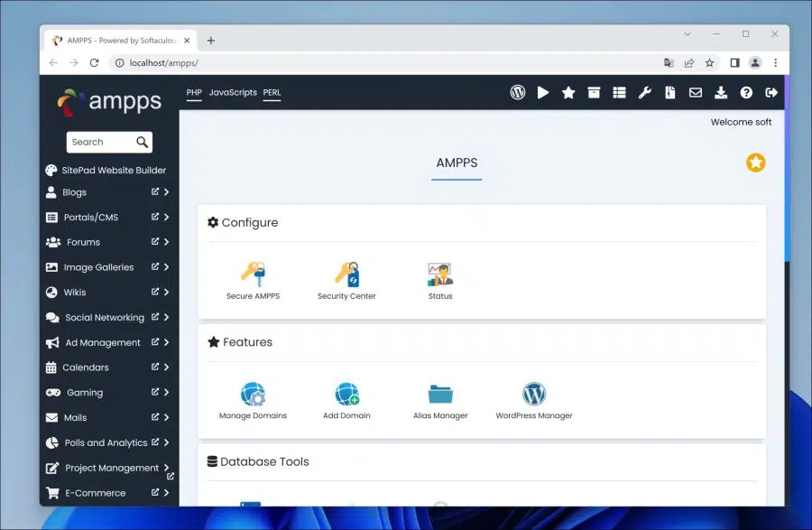
Task: Open the envelope email settings icon
Action: tap(695, 92)
